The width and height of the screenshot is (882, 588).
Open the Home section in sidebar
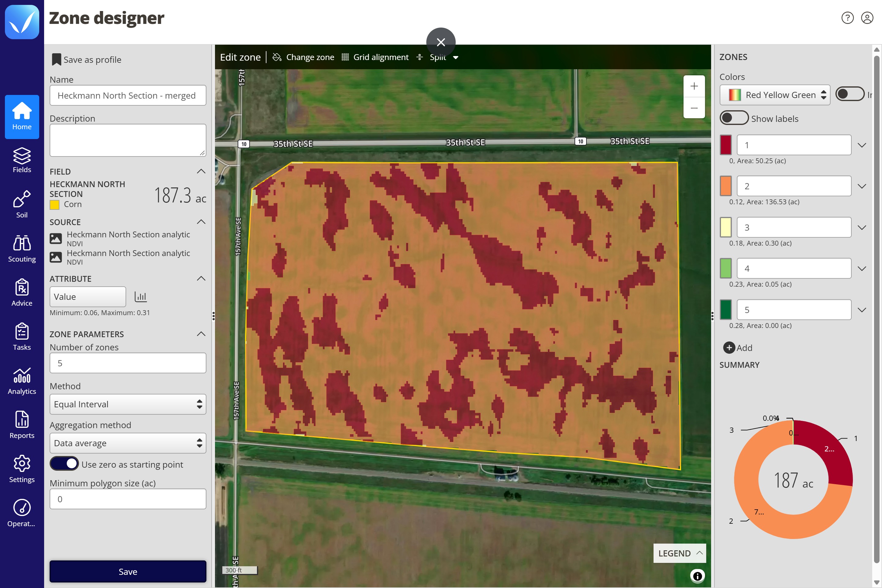tap(22, 117)
